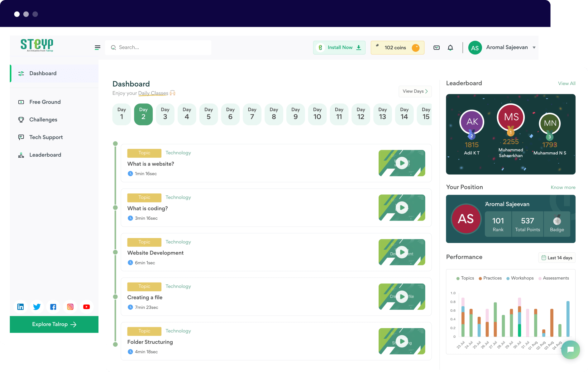Screen dimensions: 588x372
Task: Switch to the Day 5 tab
Action: [208, 114]
